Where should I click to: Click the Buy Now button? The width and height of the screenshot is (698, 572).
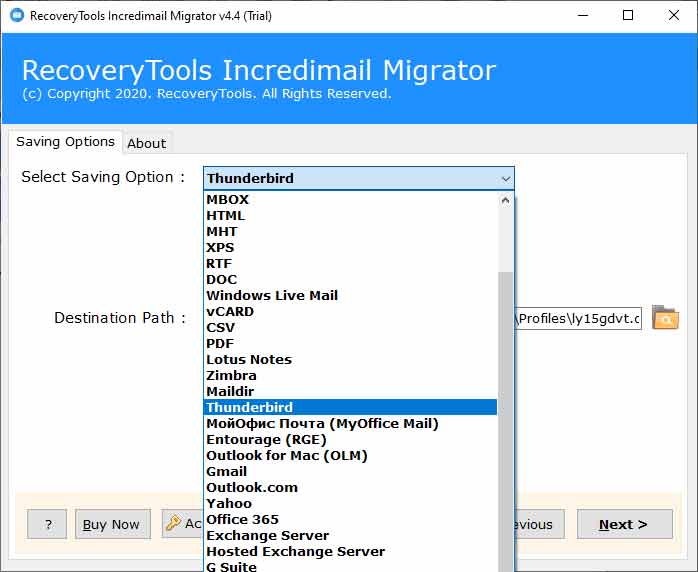pos(113,524)
